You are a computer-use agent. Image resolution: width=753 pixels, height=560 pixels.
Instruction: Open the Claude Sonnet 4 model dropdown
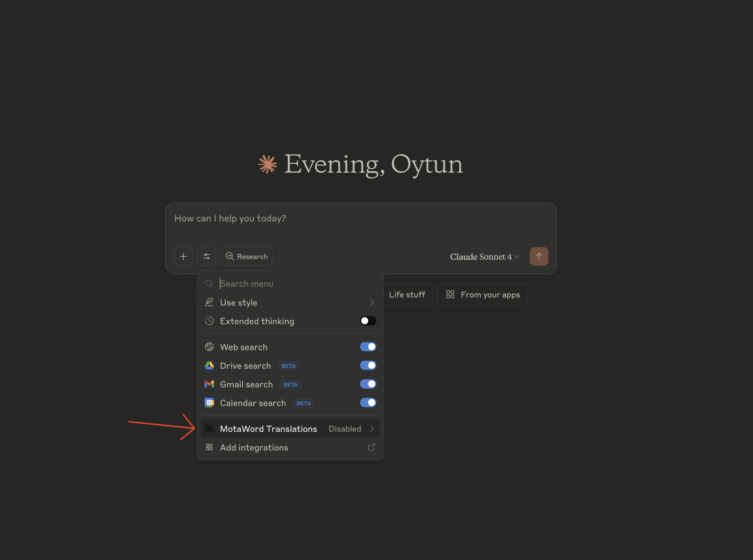[x=484, y=257]
